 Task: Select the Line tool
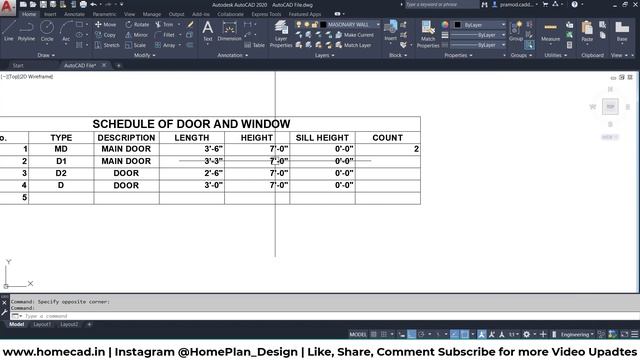pos(9,31)
